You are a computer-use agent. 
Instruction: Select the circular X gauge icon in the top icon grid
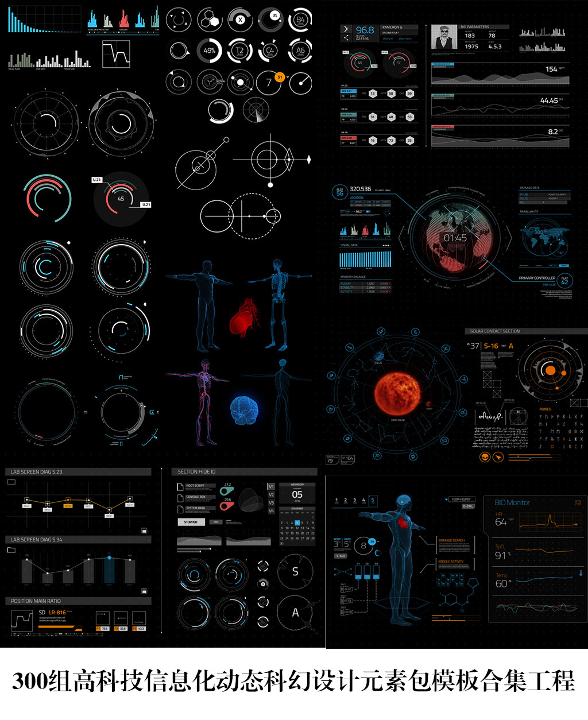tap(241, 20)
